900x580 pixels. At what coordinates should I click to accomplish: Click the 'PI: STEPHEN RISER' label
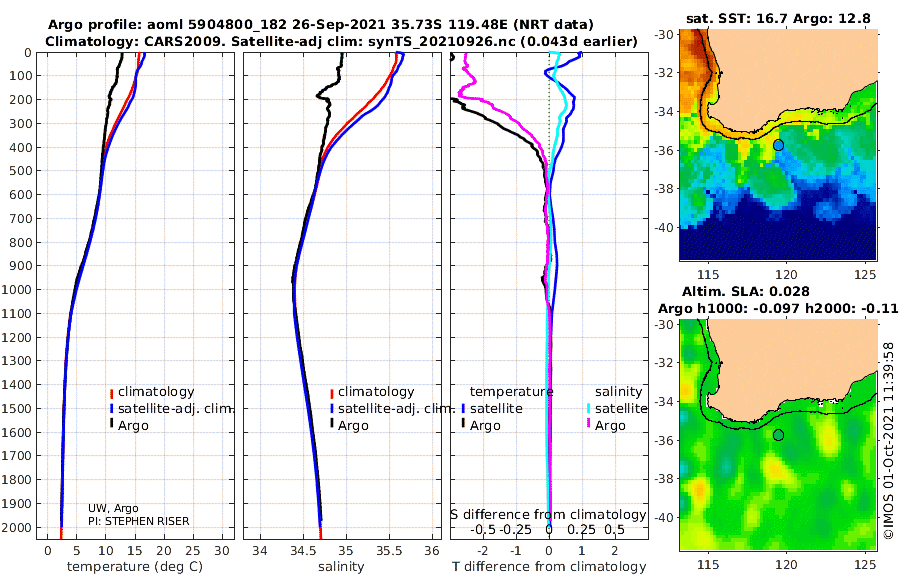click(138, 521)
